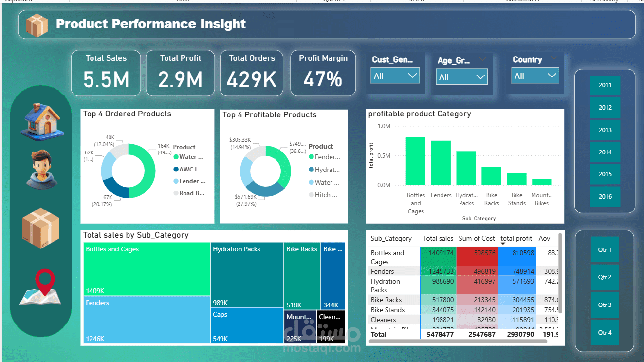This screenshot has height=362, width=644.
Task: Select the Fenders tile in the treemap
Action: [146, 319]
